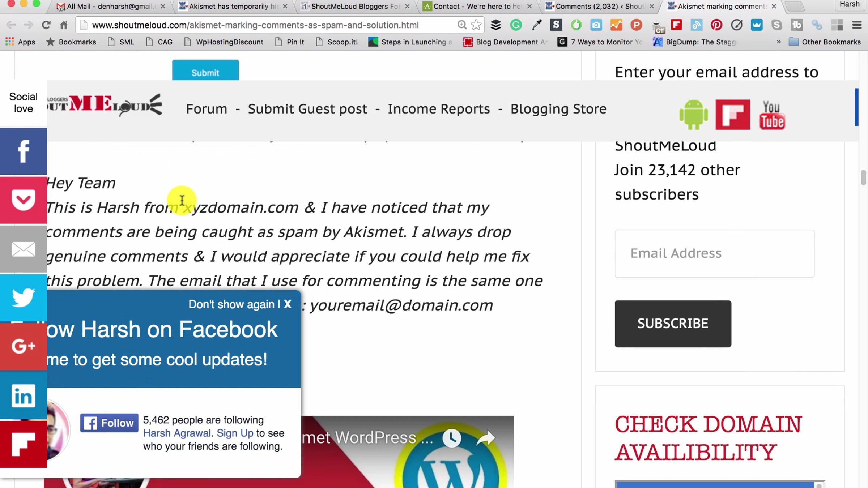This screenshot has height=488, width=868.
Task: Tweet the post using the Twitter icon
Action: coord(24,297)
